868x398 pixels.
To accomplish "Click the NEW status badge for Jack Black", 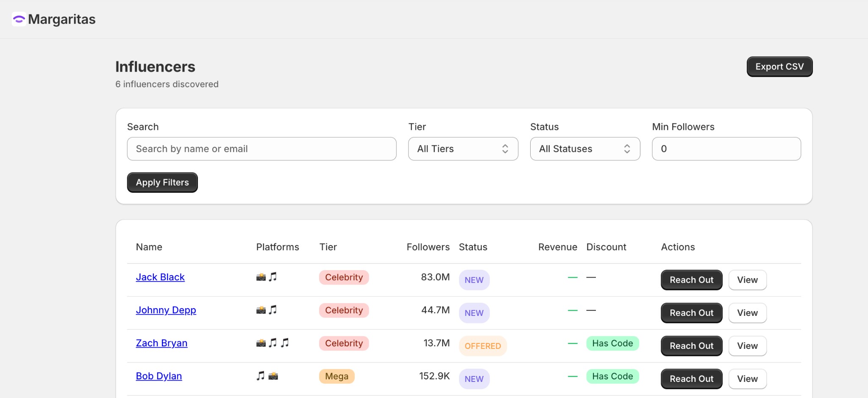I will coord(474,279).
